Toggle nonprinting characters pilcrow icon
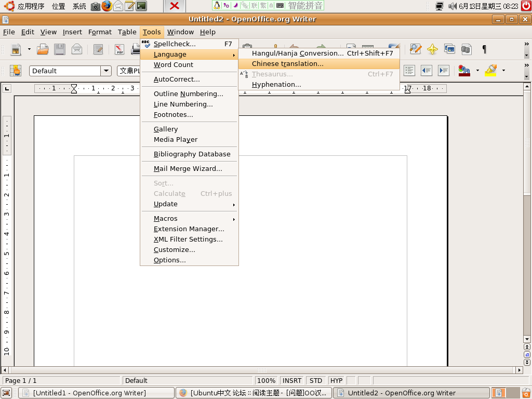The image size is (532, 399). (x=484, y=49)
